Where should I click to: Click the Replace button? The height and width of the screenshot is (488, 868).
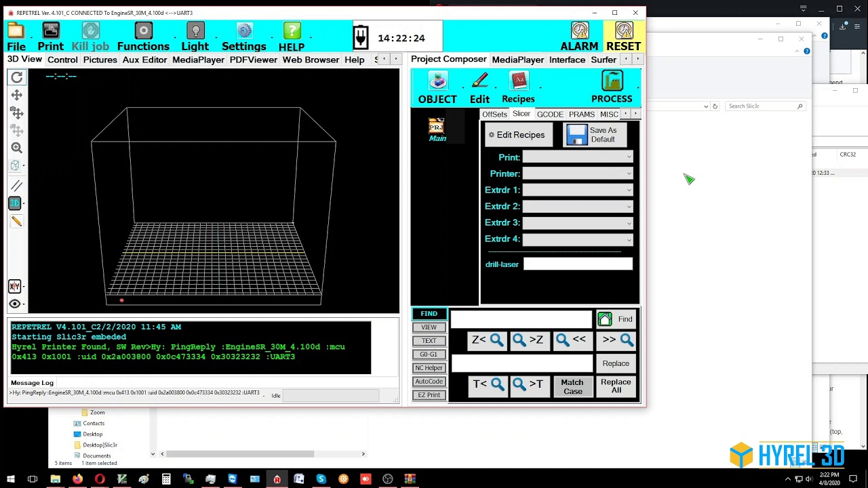[616, 363]
